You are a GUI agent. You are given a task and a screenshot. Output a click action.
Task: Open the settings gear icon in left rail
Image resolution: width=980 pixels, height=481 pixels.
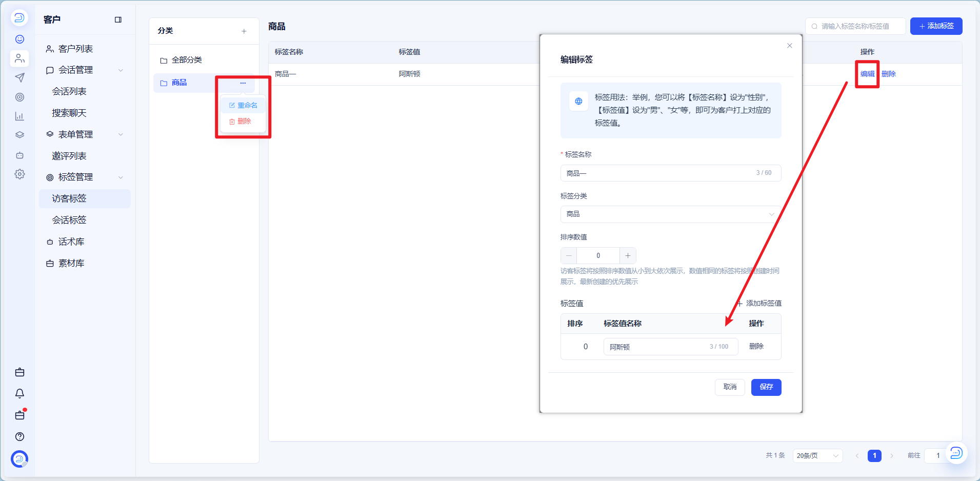(19, 174)
